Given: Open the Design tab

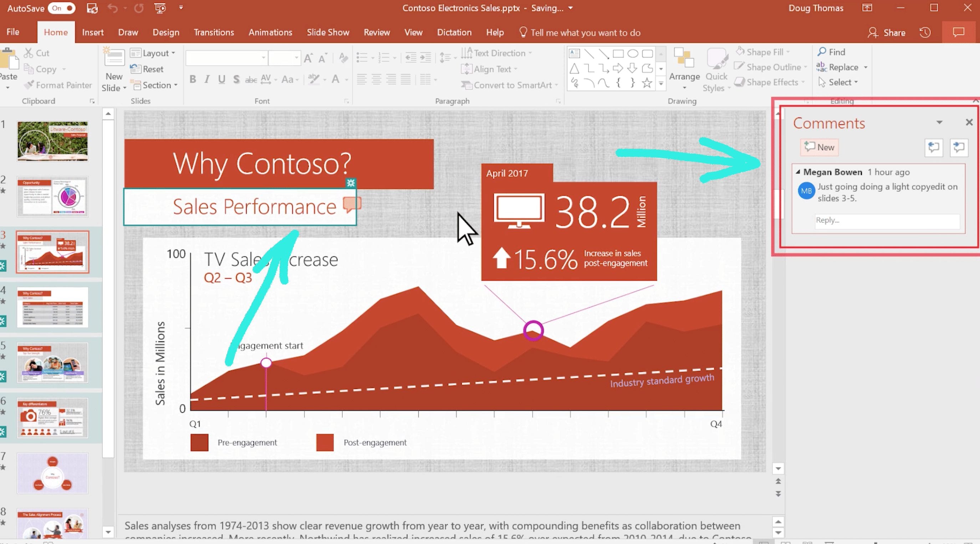Looking at the screenshot, I should point(166,32).
